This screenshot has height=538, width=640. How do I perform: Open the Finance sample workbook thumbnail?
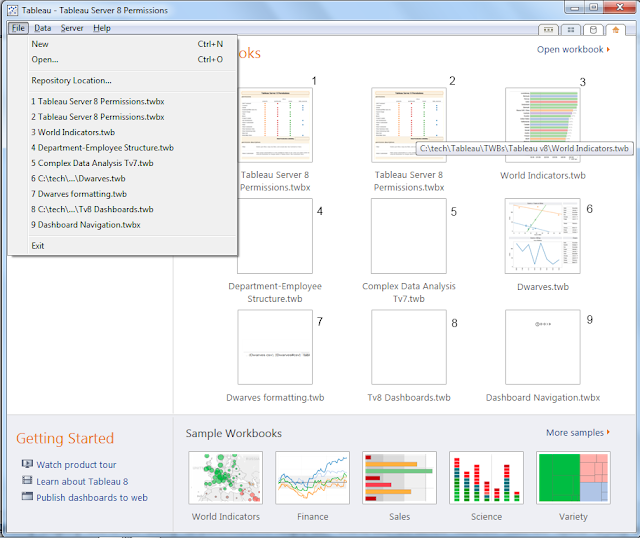tap(312, 478)
